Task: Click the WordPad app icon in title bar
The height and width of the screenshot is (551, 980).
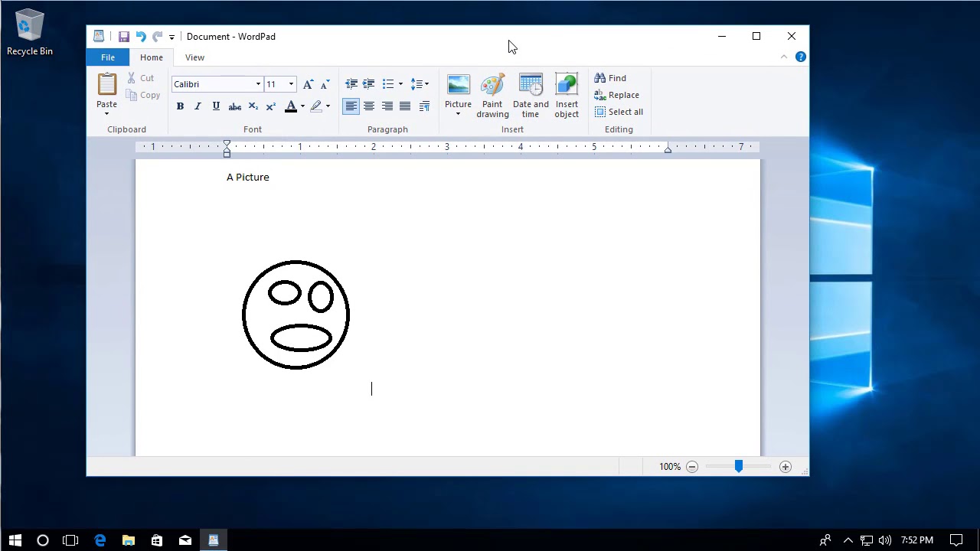Action: tap(99, 36)
